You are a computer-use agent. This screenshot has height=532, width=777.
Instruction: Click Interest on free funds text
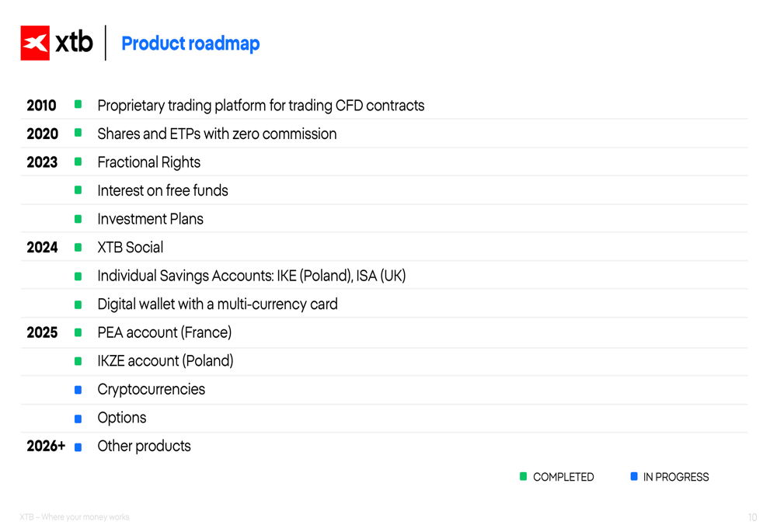pyautogui.click(x=162, y=190)
